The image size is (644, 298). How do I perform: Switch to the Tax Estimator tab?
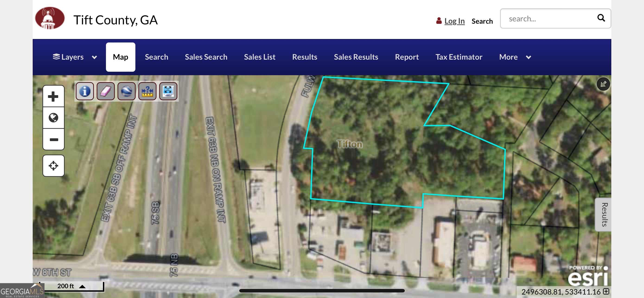click(459, 57)
